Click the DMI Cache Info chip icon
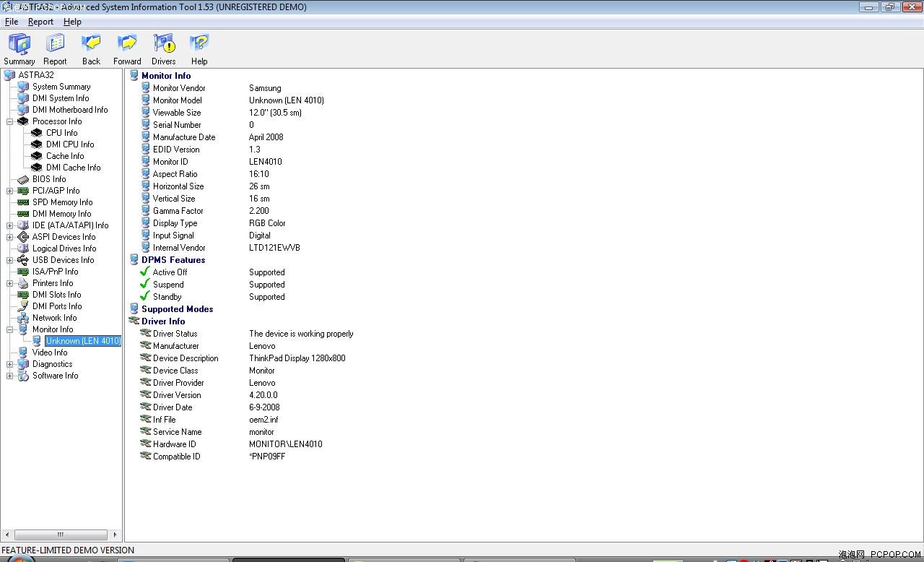924x562 pixels. pyautogui.click(x=37, y=168)
